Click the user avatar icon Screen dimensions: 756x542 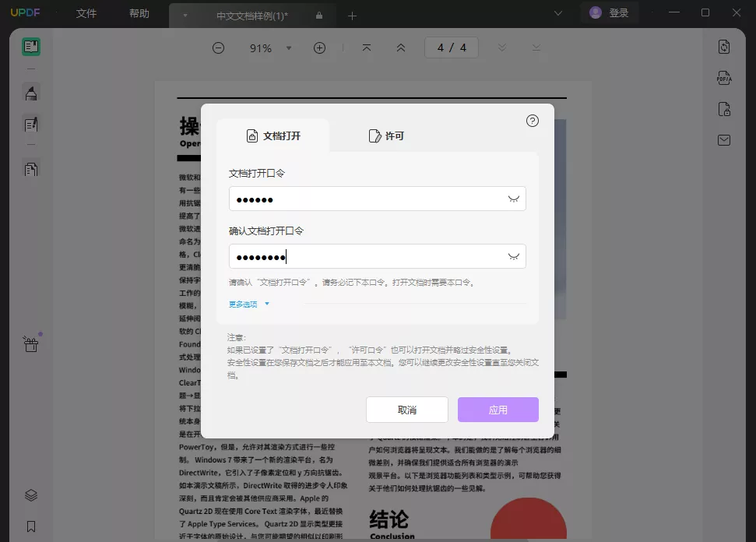[596, 12]
